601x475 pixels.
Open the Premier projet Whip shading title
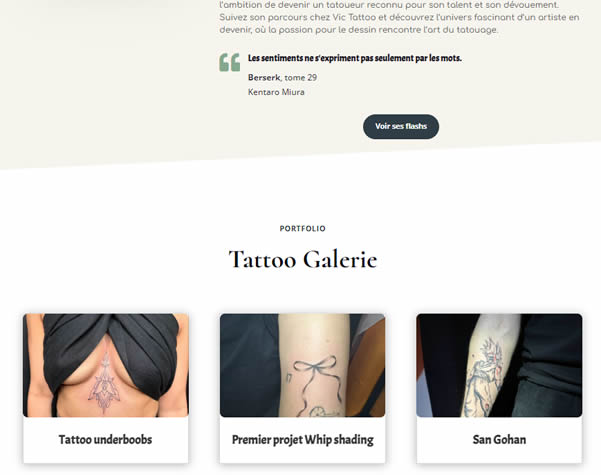click(x=302, y=440)
